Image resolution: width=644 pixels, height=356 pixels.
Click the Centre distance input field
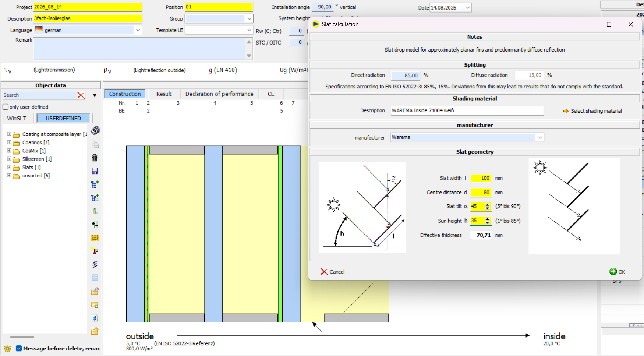(x=481, y=193)
